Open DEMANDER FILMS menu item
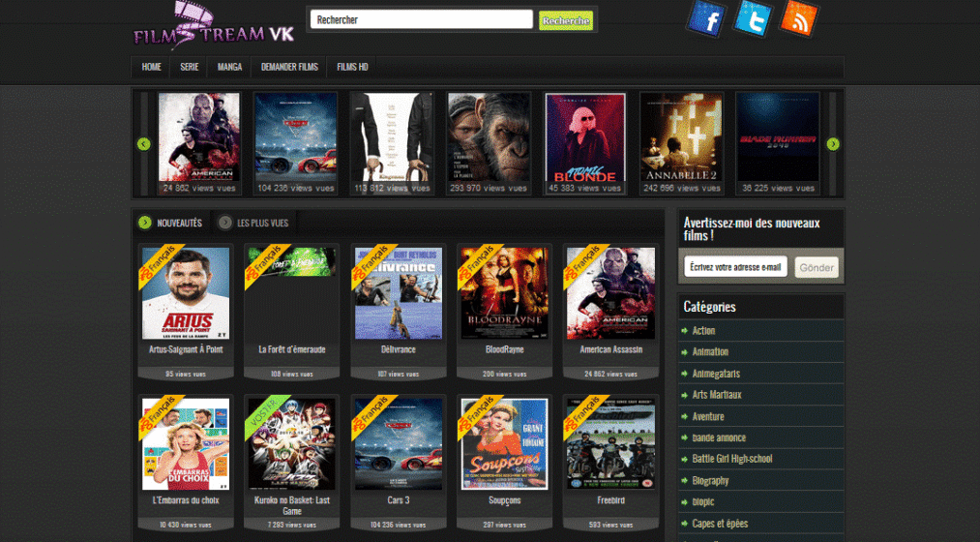980x542 pixels. click(289, 67)
